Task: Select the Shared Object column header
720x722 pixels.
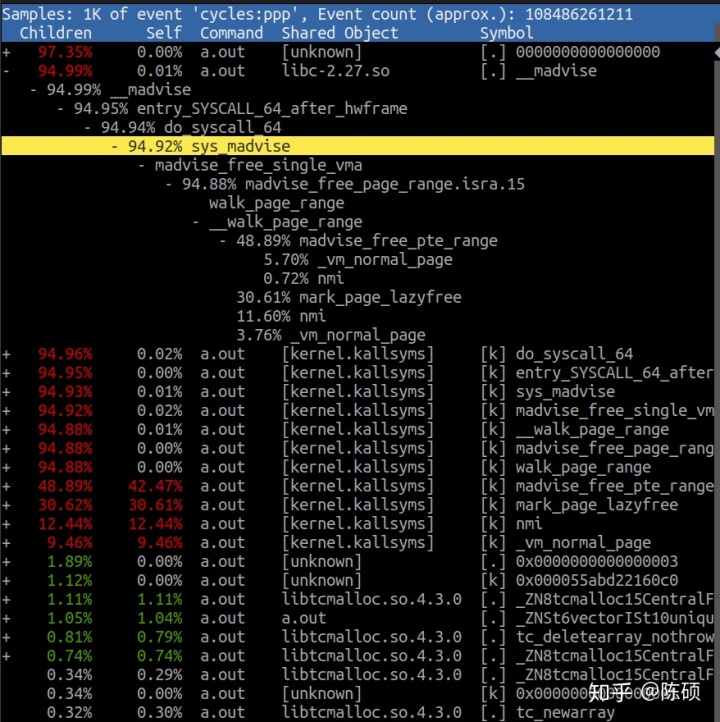Action: point(340,33)
